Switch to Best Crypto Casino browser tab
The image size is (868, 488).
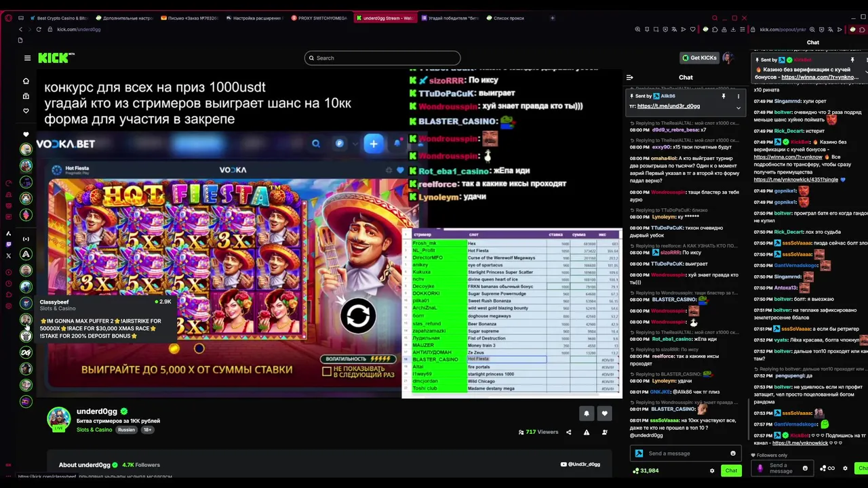(58, 18)
